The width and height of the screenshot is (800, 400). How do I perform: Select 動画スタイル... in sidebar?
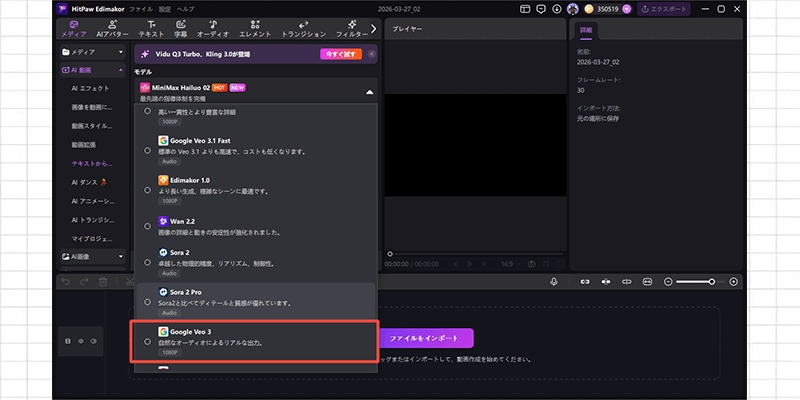[x=92, y=126]
